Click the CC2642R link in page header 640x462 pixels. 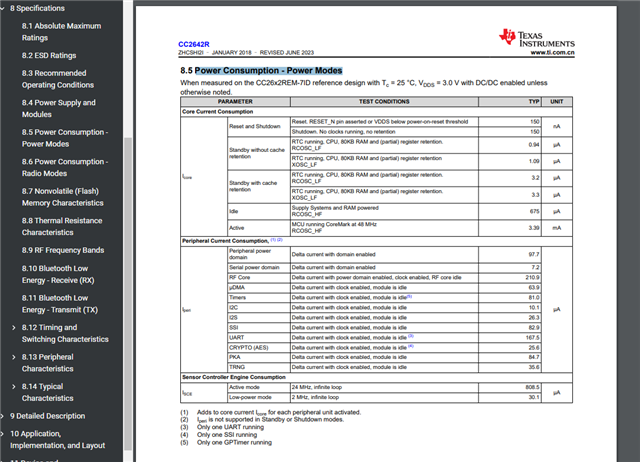(x=193, y=44)
